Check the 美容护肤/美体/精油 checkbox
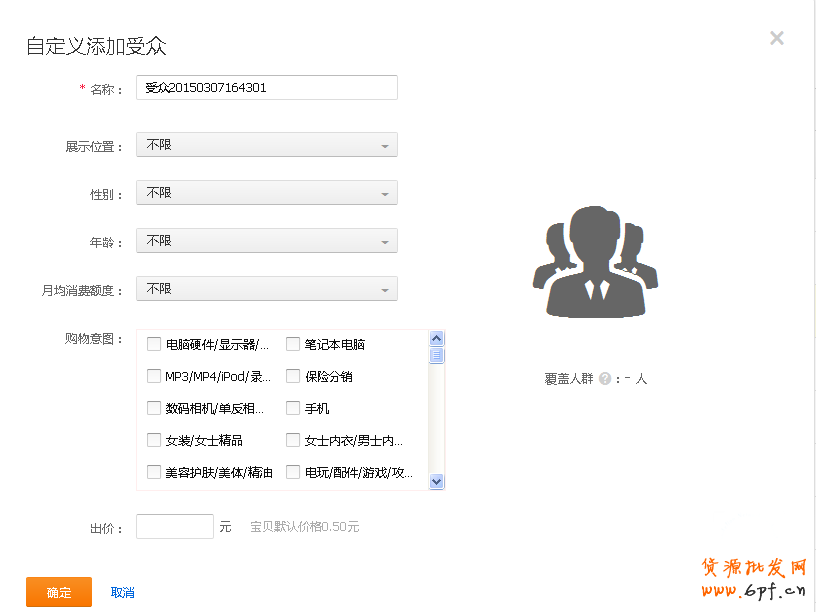The image size is (816, 612). 154,473
